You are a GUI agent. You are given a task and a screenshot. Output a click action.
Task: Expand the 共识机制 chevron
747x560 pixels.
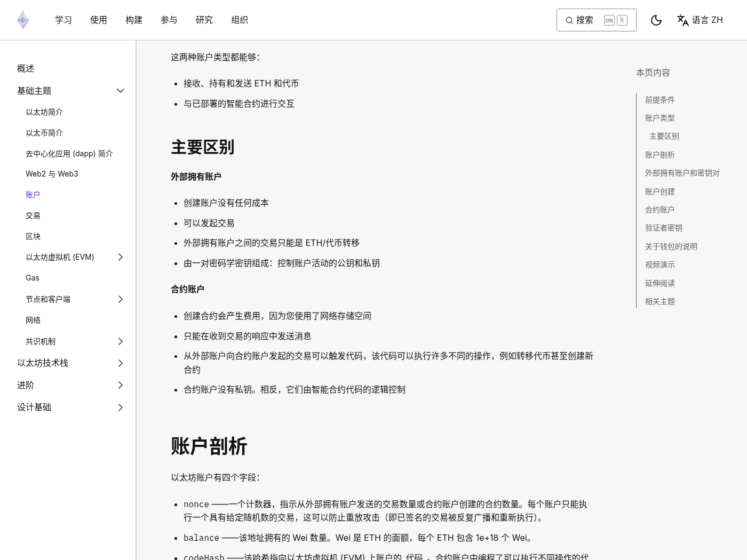(121, 341)
